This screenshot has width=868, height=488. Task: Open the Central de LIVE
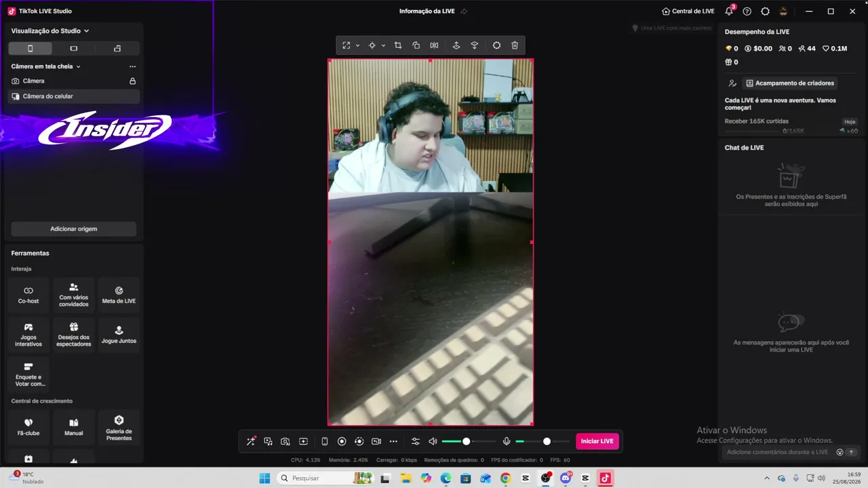[x=688, y=12]
